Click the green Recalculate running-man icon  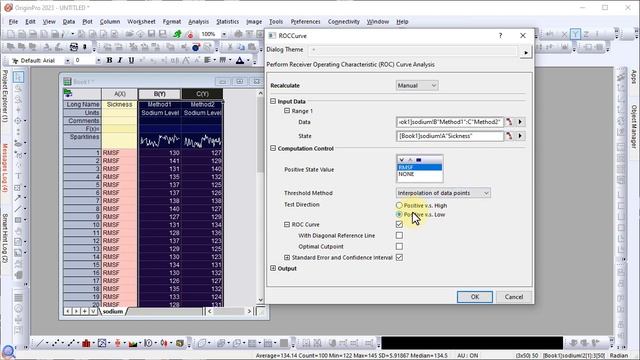click(x=177, y=34)
